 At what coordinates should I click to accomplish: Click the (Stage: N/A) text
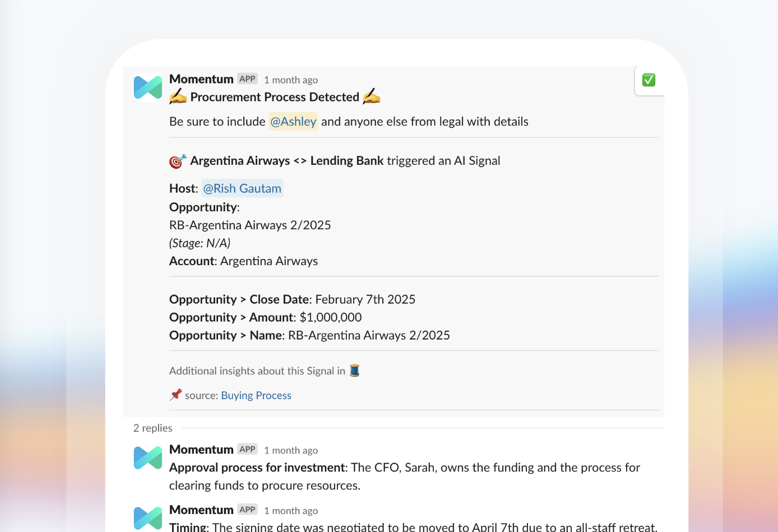[x=200, y=243]
